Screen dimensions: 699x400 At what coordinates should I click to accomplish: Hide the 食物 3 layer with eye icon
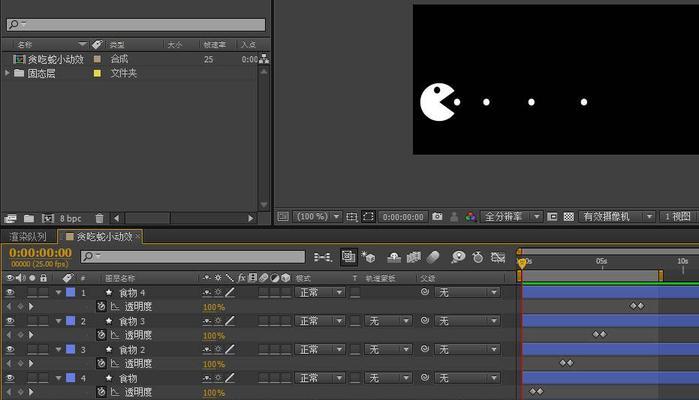tap(10, 321)
